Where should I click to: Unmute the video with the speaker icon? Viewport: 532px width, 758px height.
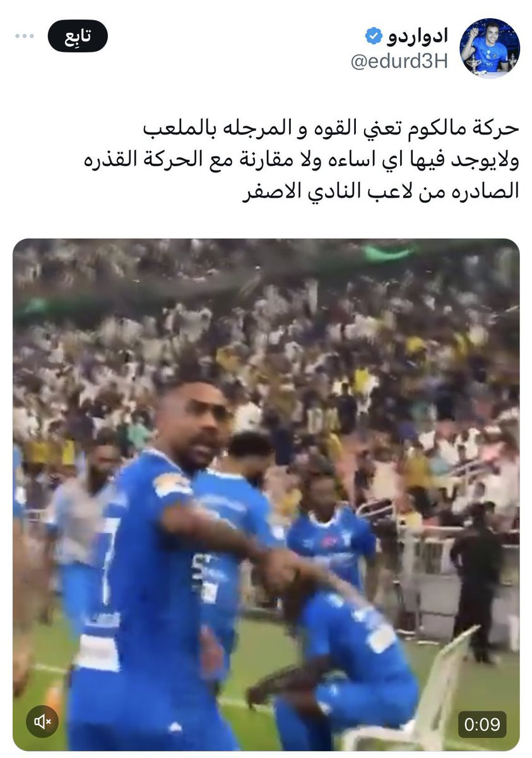[x=43, y=722]
